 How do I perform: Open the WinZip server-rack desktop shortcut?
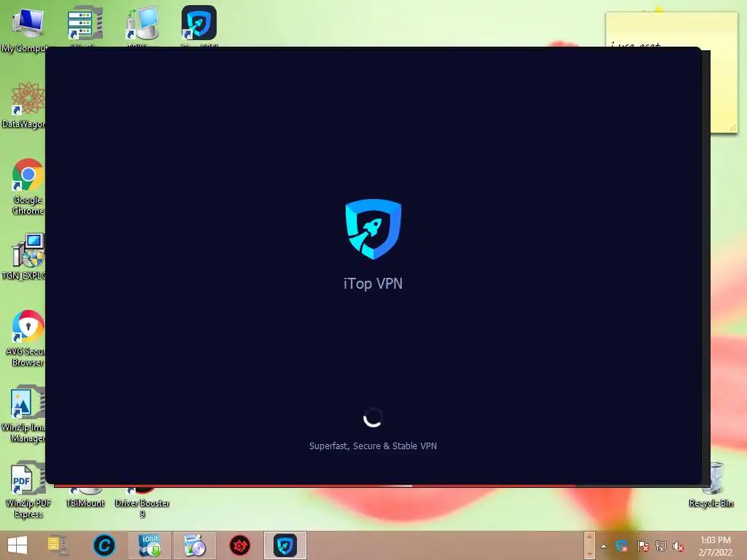(85, 23)
